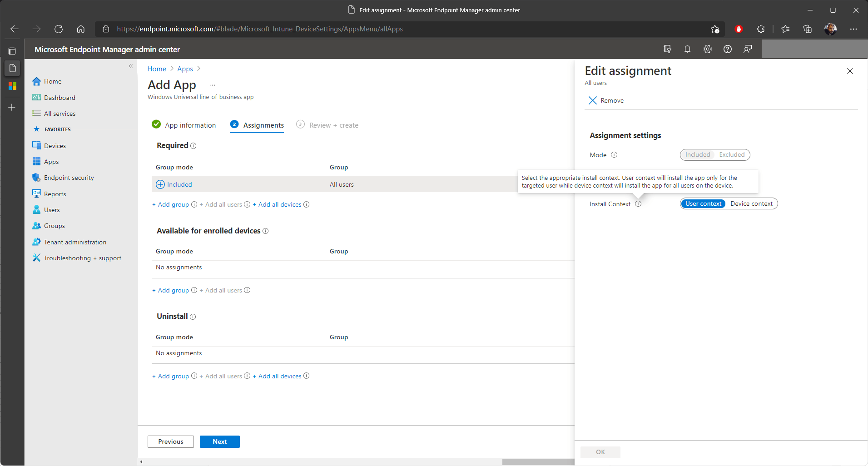The height and width of the screenshot is (466, 868).
Task: Collapse the left navigation menu
Action: click(x=130, y=66)
